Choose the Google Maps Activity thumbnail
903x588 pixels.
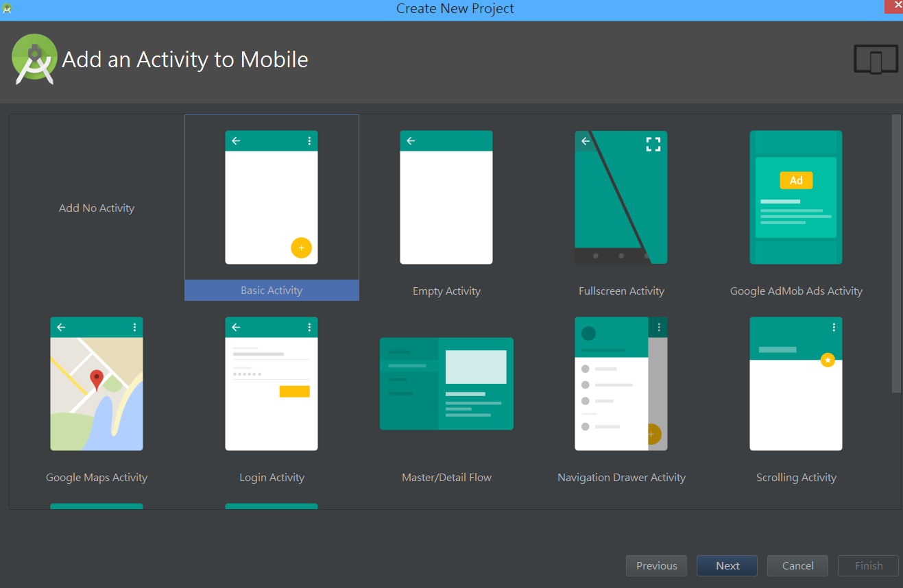[97, 384]
